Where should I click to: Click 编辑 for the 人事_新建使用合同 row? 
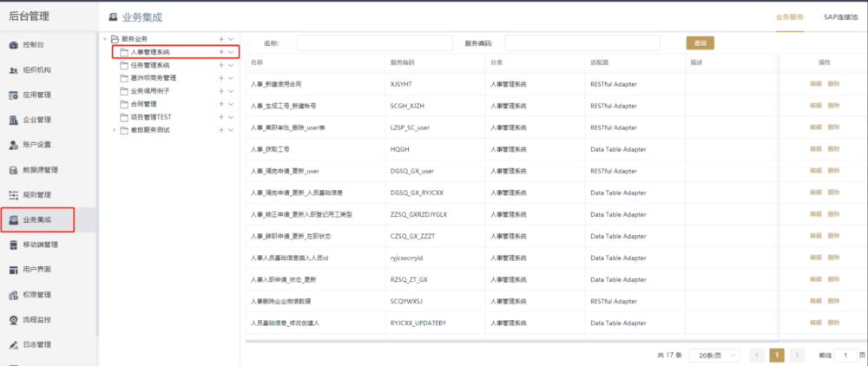815,84
